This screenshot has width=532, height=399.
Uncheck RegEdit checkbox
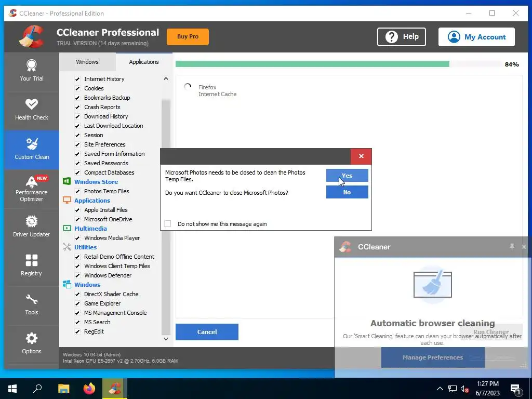coord(77,331)
